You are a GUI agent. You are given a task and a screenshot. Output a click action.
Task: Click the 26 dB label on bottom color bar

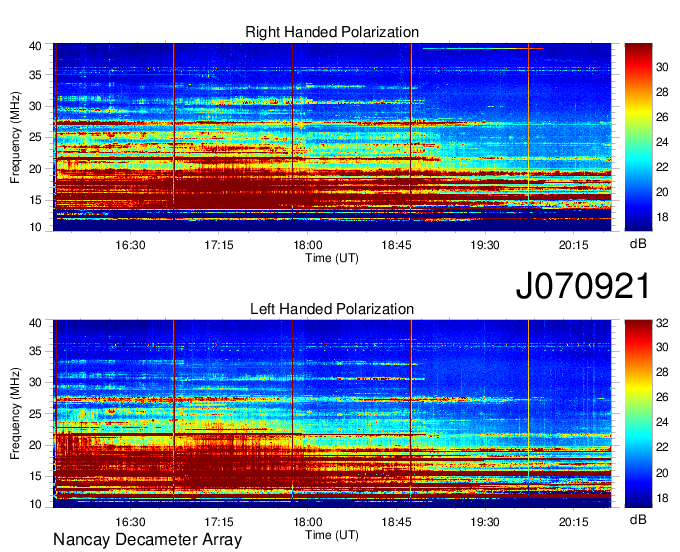coord(662,398)
